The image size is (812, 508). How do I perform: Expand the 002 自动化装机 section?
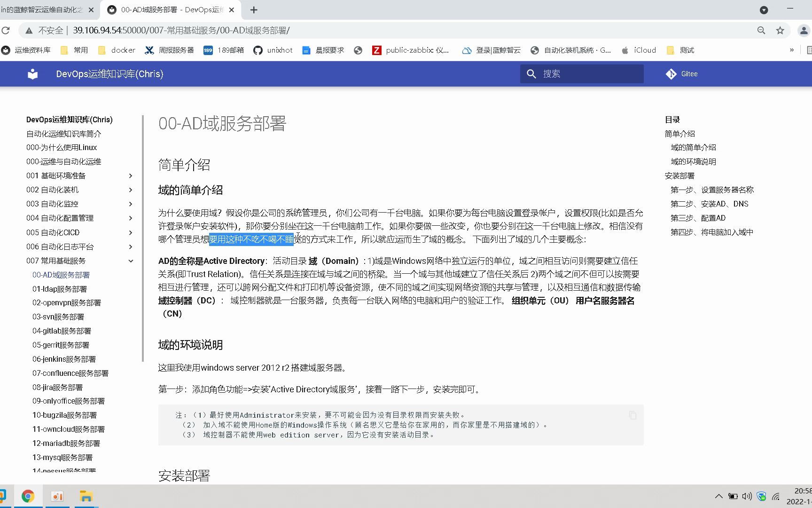[x=131, y=190]
